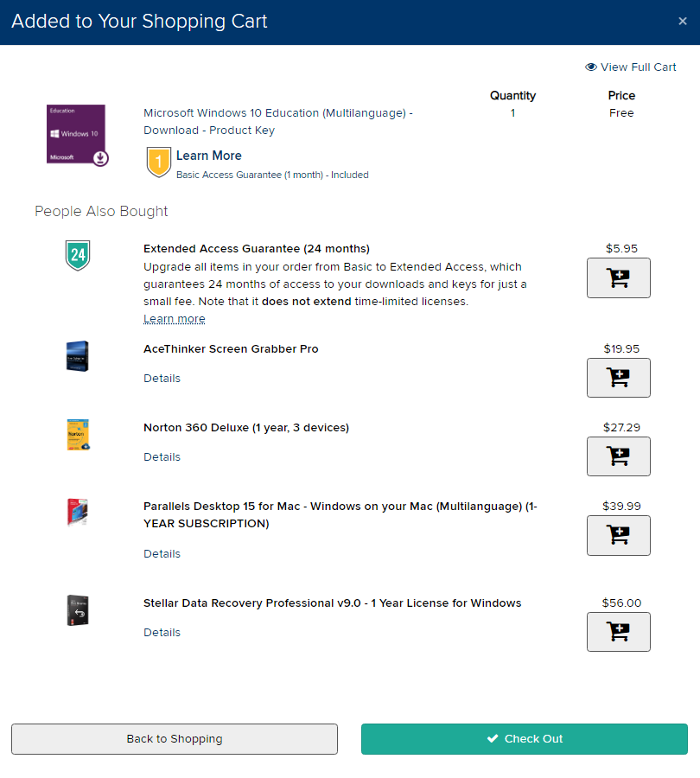
Task: Go Back to Shopping
Action: tap(175, 739)
